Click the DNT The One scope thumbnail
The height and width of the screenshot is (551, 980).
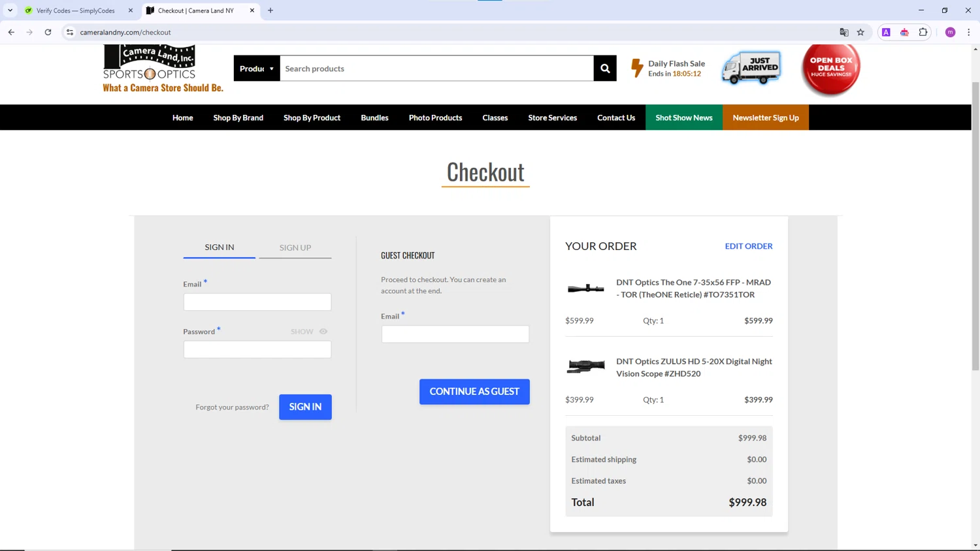586,288
